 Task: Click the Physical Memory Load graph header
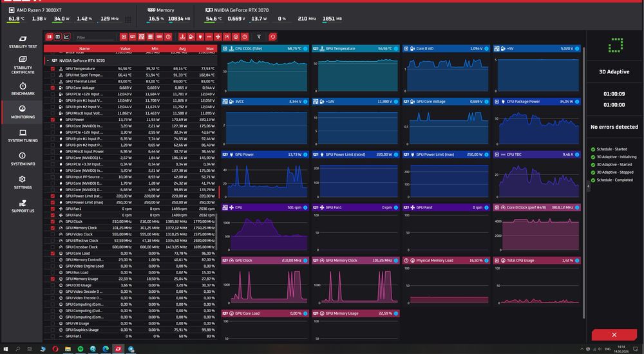click(x=446, y=261)
